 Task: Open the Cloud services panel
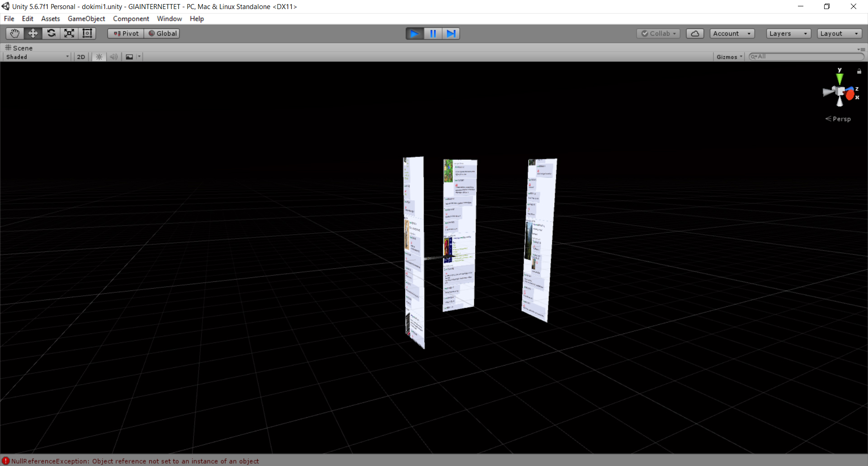tap(695, 33)
